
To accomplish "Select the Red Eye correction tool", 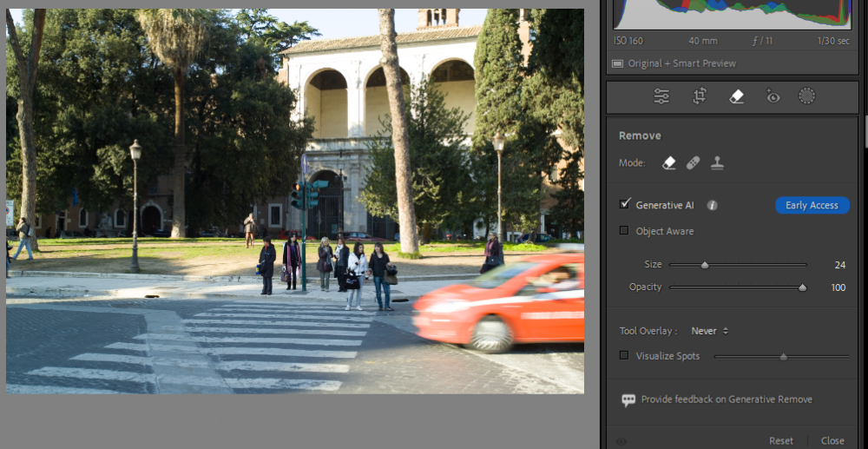I will (773, 97).
